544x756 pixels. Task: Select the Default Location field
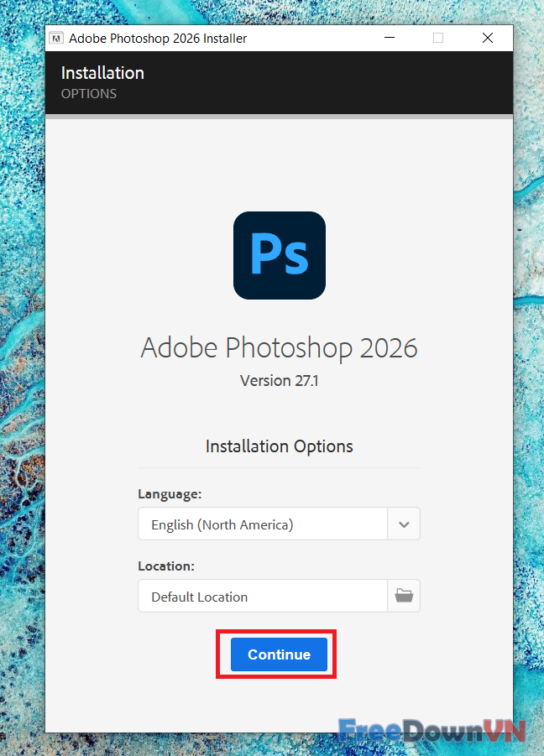click(x=262, y=597)
